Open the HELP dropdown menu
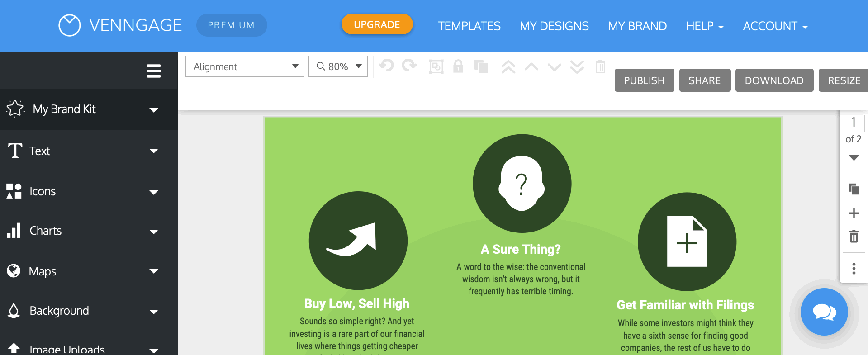Screen dimensions: 868x355 705,26
